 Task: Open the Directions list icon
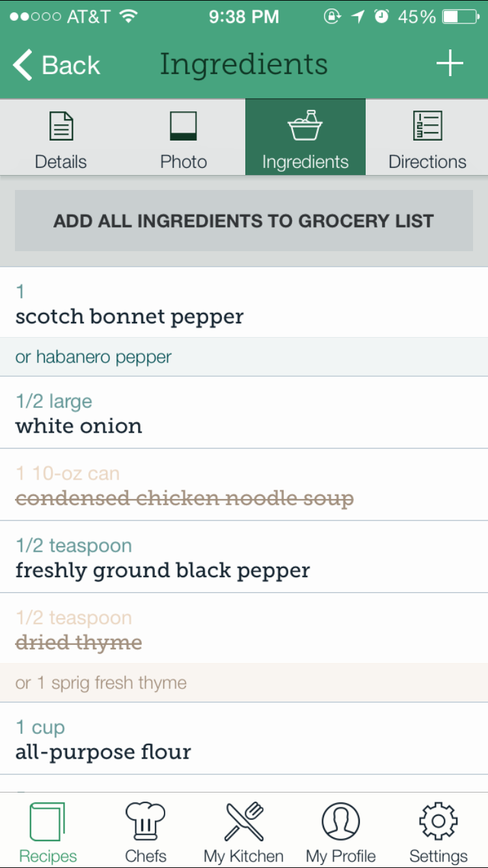(x=427, y=126)
